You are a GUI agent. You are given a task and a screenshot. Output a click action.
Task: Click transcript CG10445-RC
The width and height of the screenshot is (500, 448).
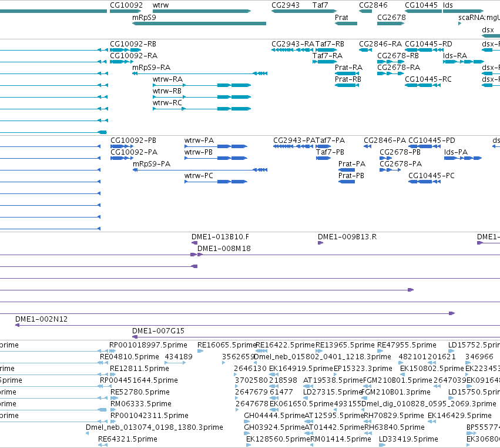click(428, 79)
